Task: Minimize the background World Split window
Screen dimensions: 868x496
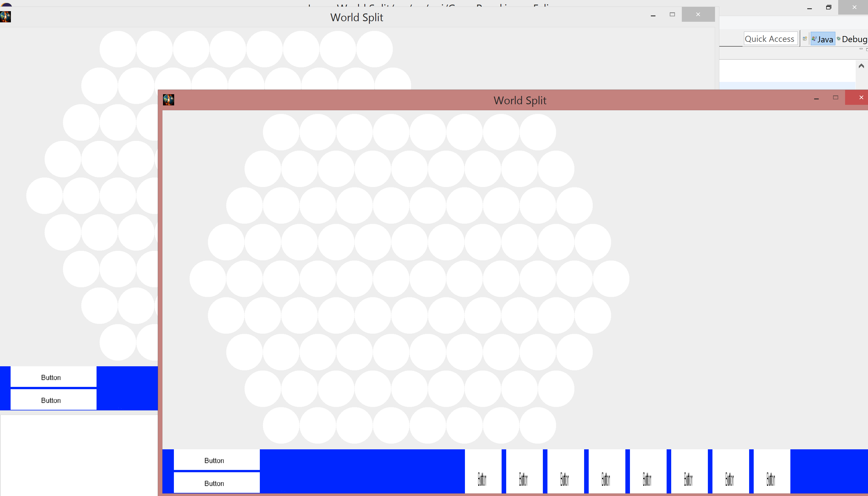Action: coord(653,15)
